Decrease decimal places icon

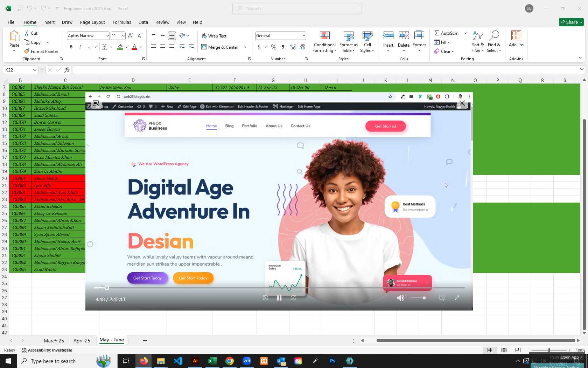click(302, 47)
